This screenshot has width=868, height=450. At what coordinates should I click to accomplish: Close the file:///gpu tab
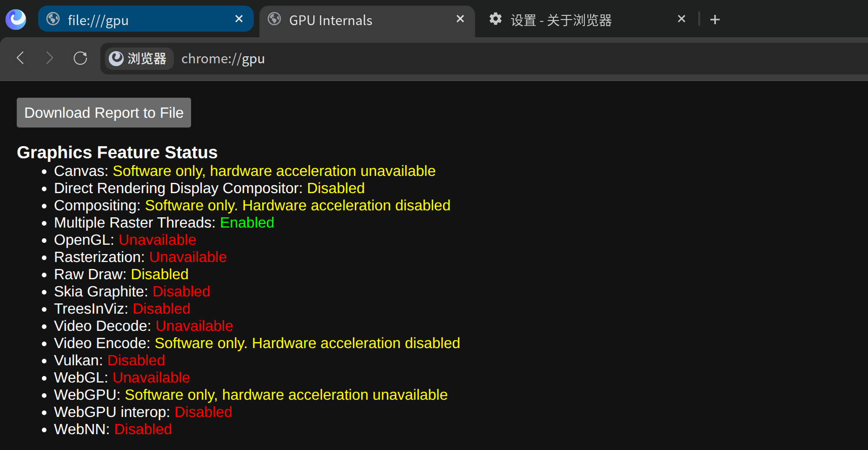(x=239, y=19)
